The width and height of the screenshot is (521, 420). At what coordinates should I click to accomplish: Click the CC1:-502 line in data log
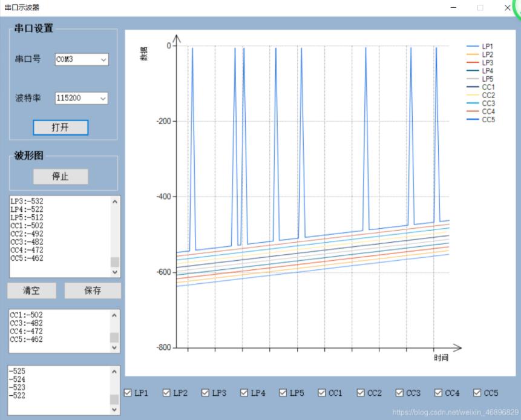tap(27, 226)
